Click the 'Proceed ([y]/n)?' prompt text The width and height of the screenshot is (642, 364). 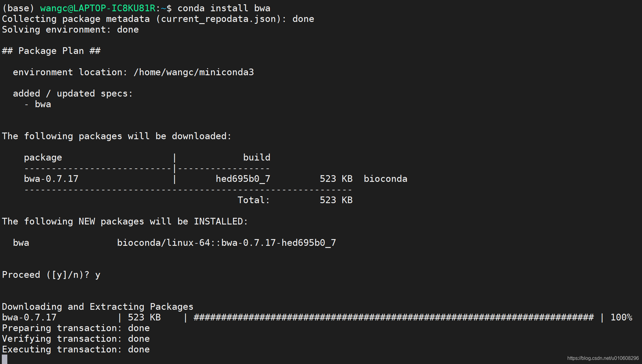pos(46,275)
